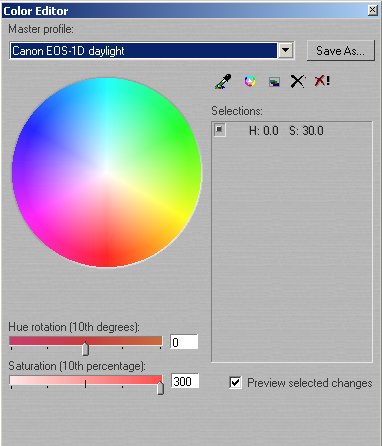Click the Save As... button

[340, 51]
